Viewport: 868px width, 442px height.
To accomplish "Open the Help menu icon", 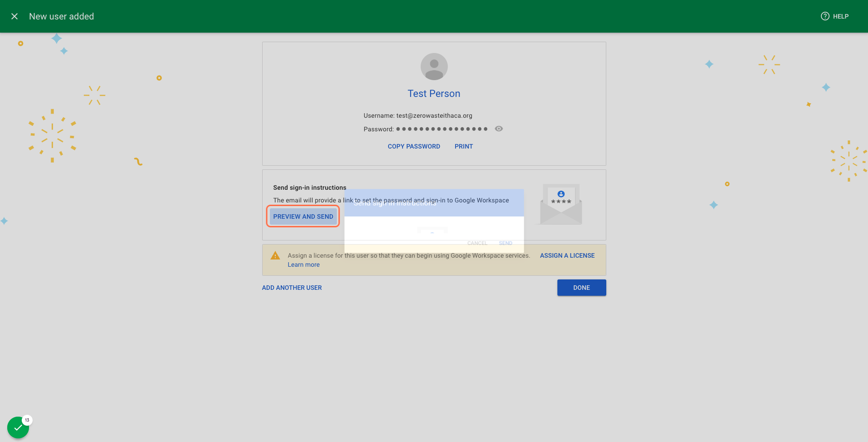I will click(x=825, y=16).
